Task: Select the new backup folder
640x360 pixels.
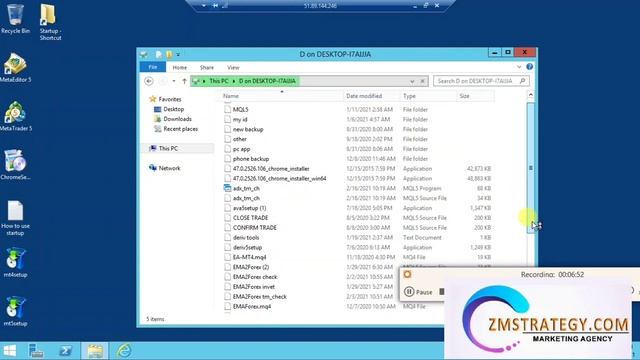Action: pyautogui.click(x=248, y=129)
